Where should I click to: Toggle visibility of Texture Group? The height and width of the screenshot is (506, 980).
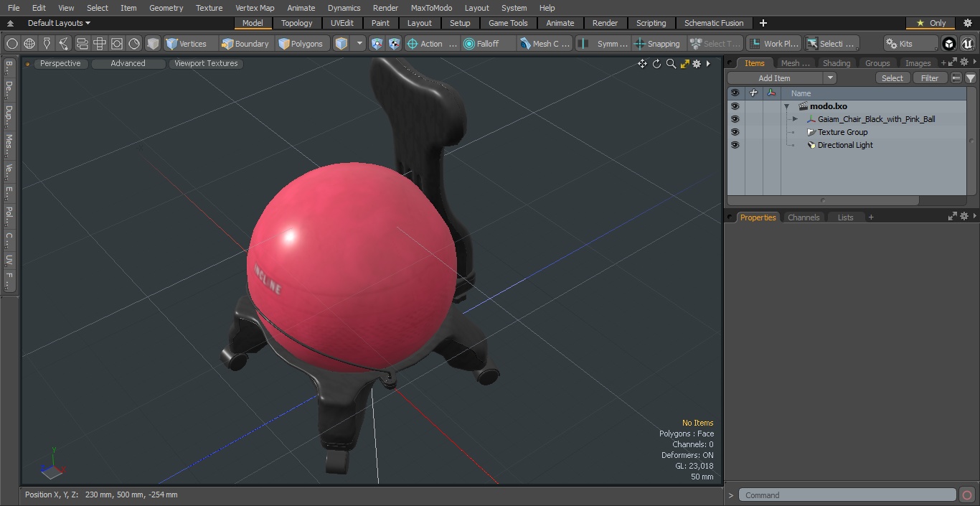pos(735,132)
